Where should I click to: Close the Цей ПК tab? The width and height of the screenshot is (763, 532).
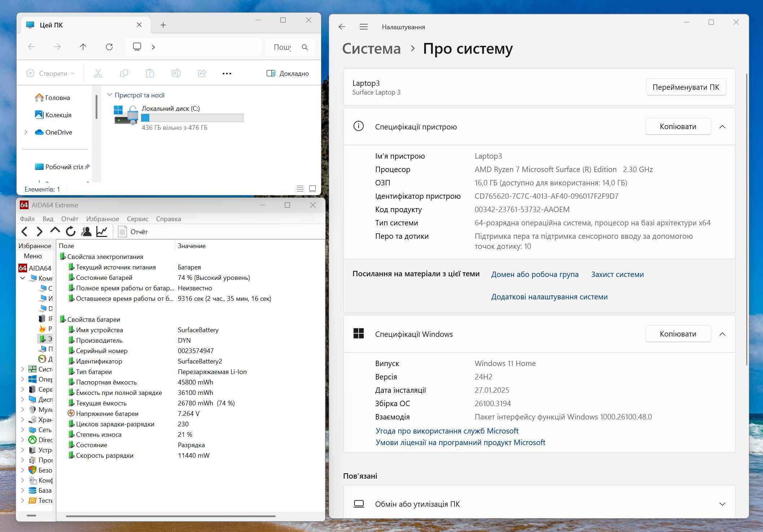[139, 25]
